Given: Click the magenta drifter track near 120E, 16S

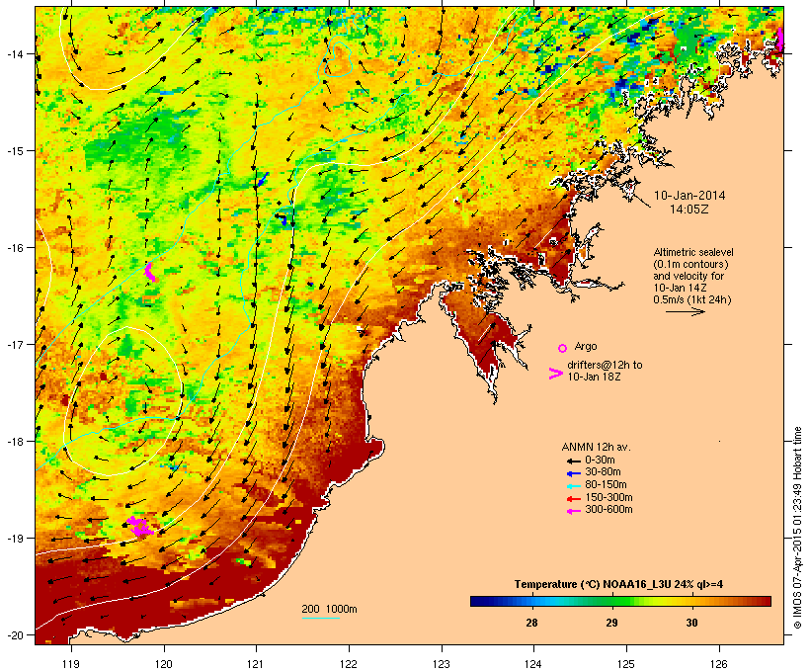Looking at the screenshot, I should pyautogui.click(x=150, y=272).
